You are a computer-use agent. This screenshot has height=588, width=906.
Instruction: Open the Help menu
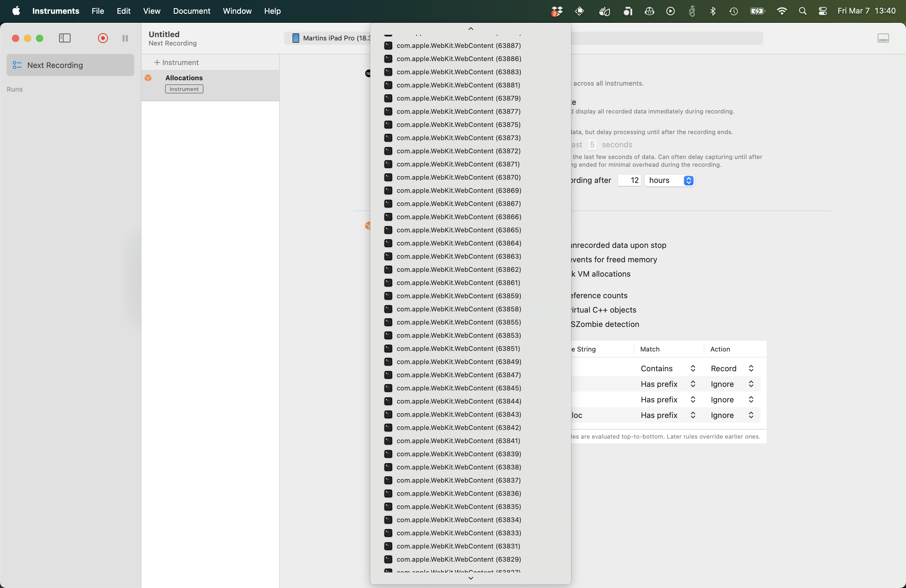coord(273,11)
